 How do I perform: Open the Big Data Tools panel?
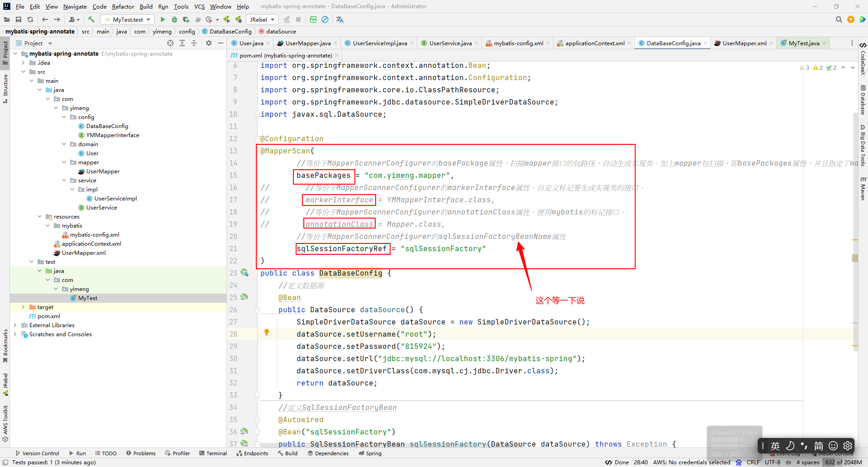(x=863, y=146)
